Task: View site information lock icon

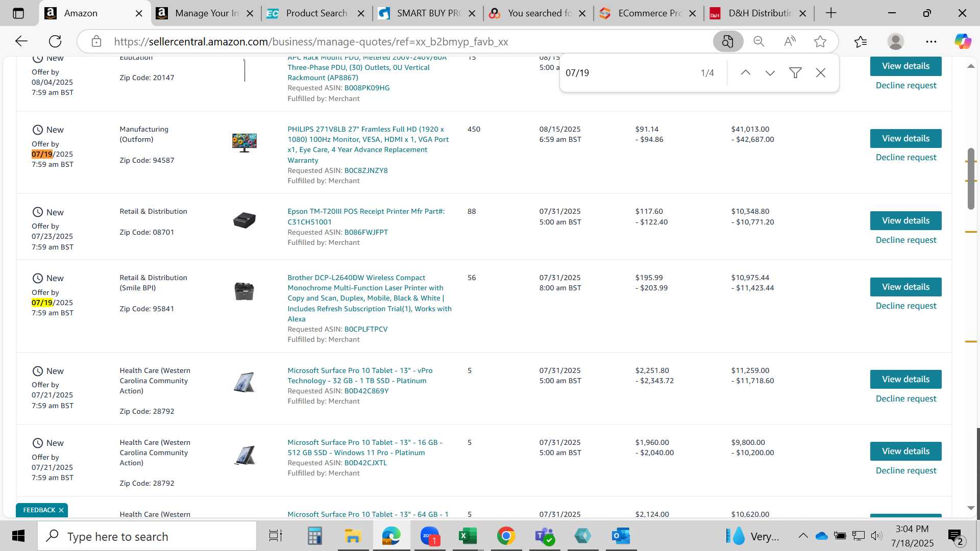Action: click(96, 41)
